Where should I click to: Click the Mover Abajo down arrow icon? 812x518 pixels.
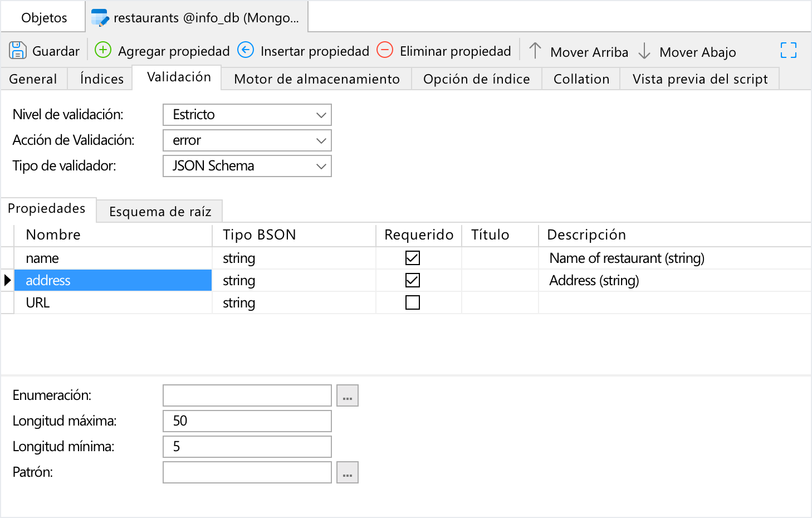tap(644, 51)
